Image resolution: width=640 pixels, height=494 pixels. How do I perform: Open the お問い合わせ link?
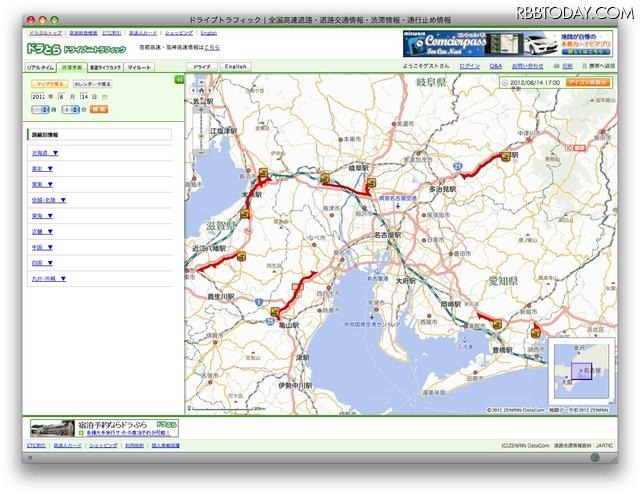tap(528, 66)
